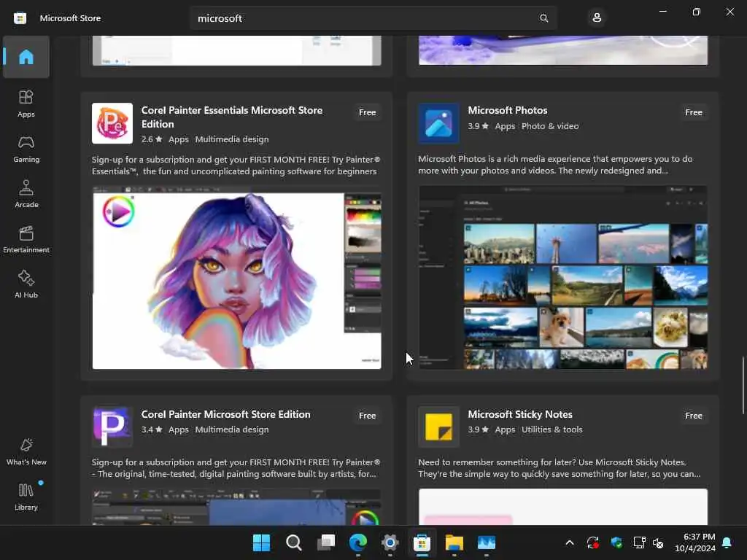Open the AI Hub section
This screenshot has height=560, width=747.
pos(26,284)
